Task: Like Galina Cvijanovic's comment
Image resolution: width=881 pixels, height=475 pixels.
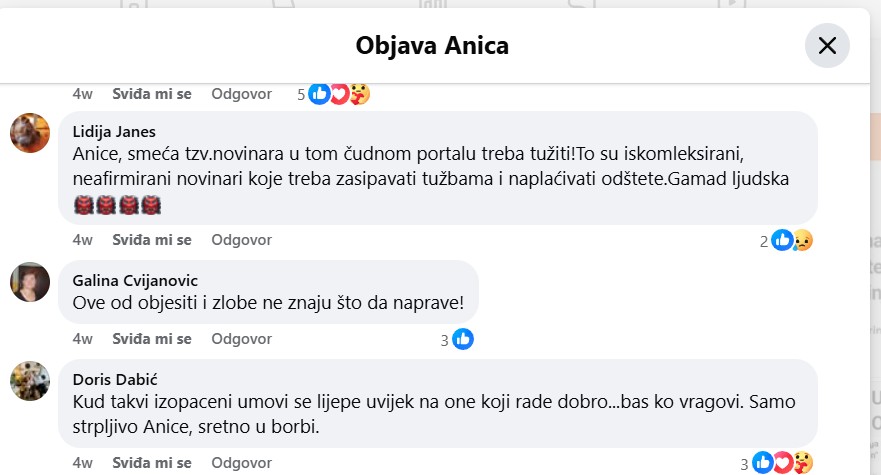Action: tap(152, 339)
